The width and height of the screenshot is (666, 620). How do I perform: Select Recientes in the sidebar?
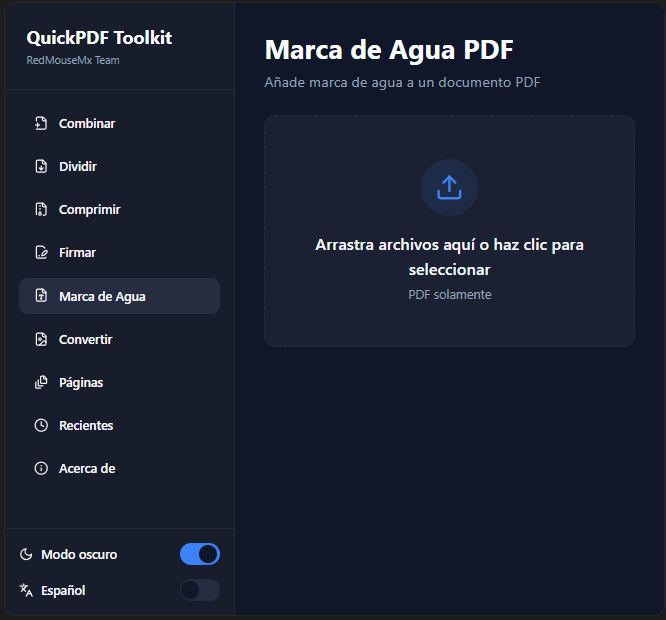[86, 426]
